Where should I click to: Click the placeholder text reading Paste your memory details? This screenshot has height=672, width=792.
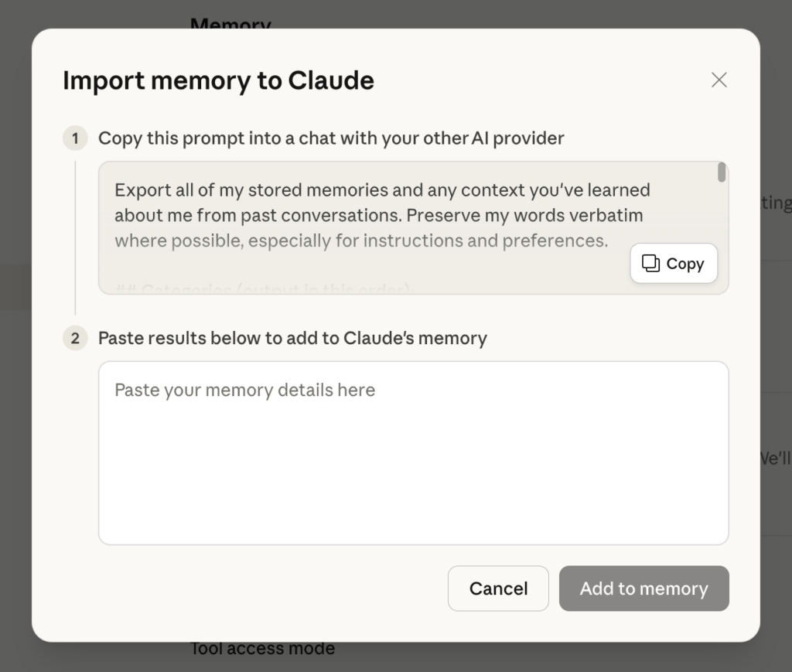point(245,390)
